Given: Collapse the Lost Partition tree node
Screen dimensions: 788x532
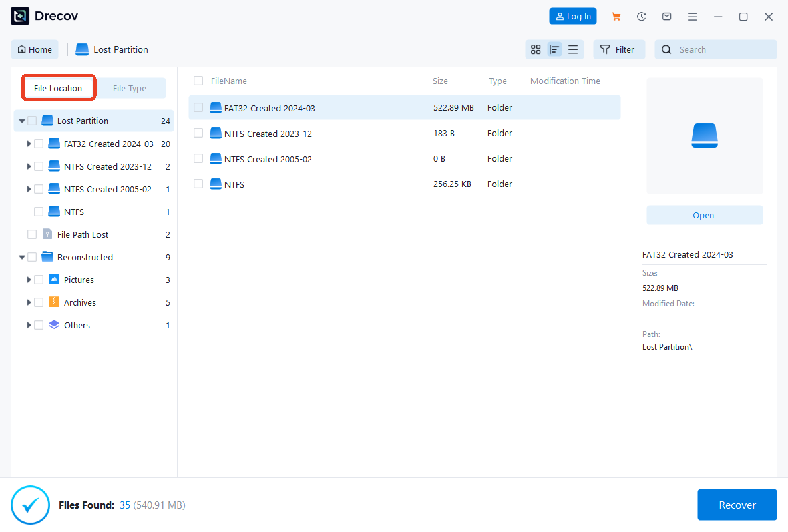Looking at the screenshot, I should pyautogui.click(x=22, y=121).
